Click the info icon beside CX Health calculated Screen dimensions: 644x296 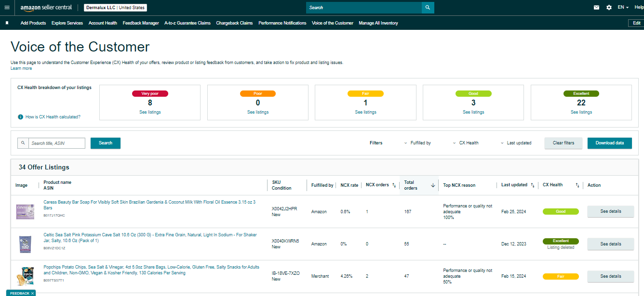tap(21, 117)
